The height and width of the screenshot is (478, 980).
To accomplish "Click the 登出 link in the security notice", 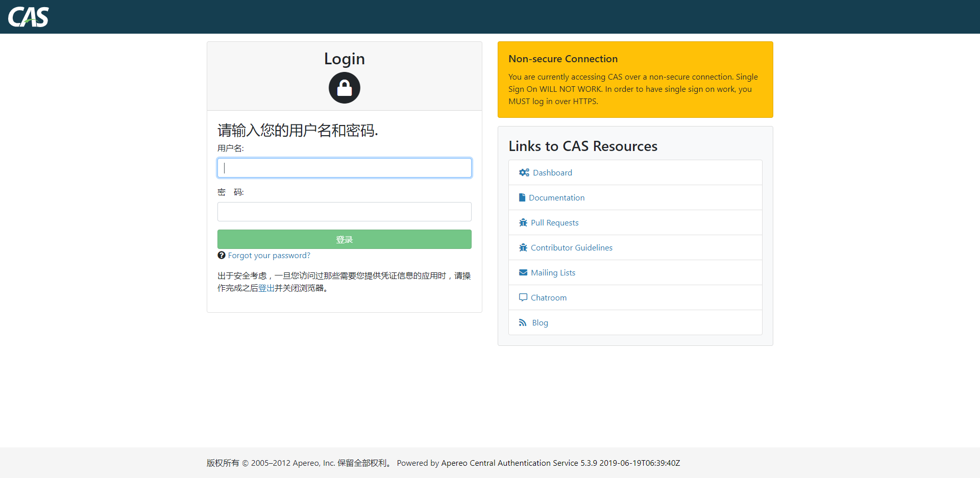I will click(265, 288).
